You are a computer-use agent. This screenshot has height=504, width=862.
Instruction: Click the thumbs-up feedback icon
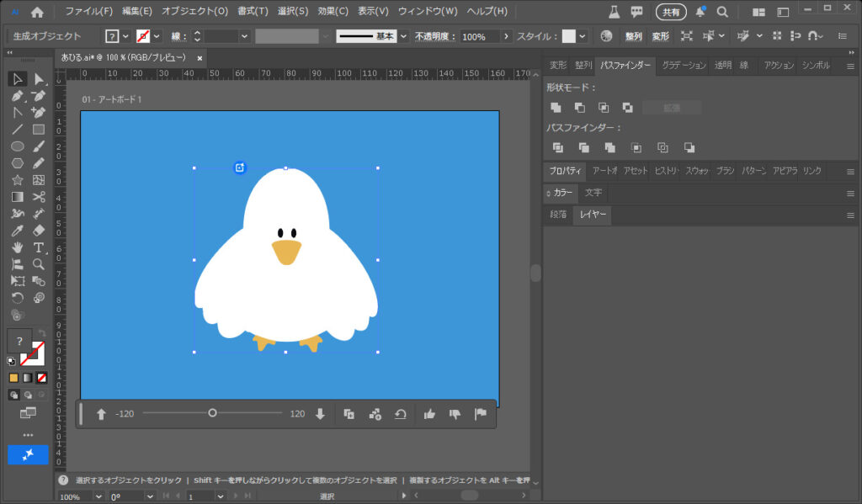[429, 414]
